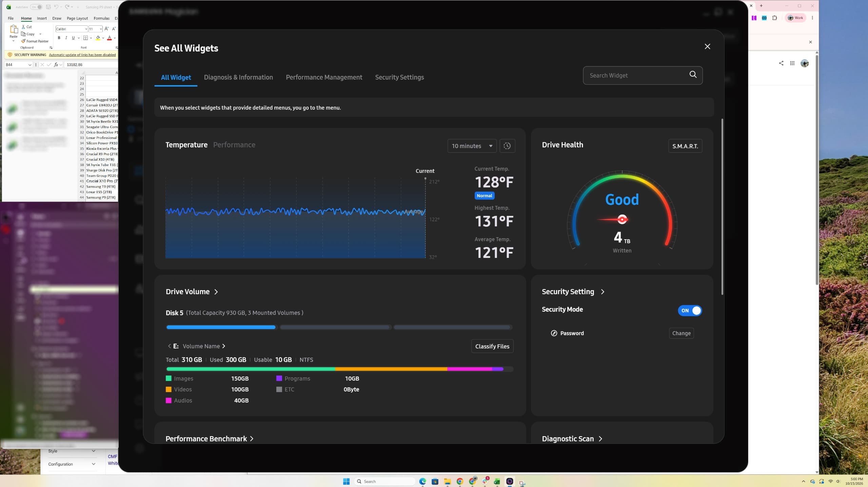Expand the 10 minutes time range dropdown

[472, 146]
